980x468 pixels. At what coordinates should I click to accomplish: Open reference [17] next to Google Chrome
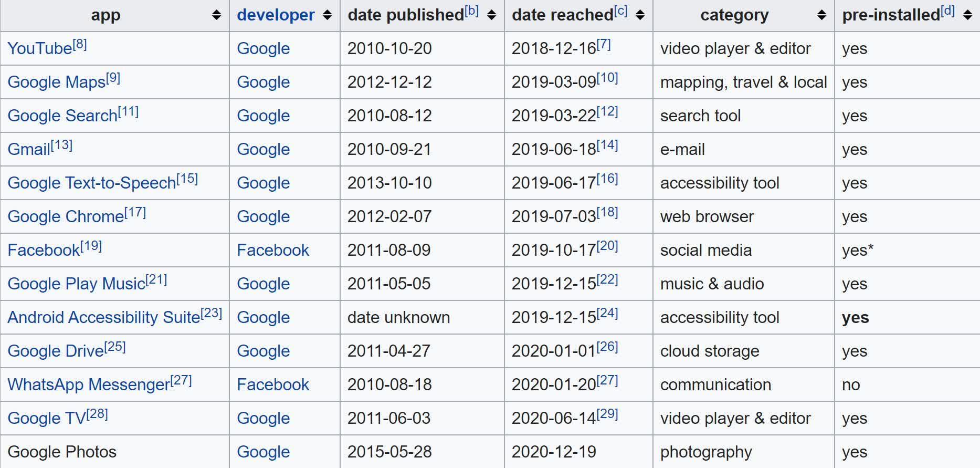click(x=135, y=212)
